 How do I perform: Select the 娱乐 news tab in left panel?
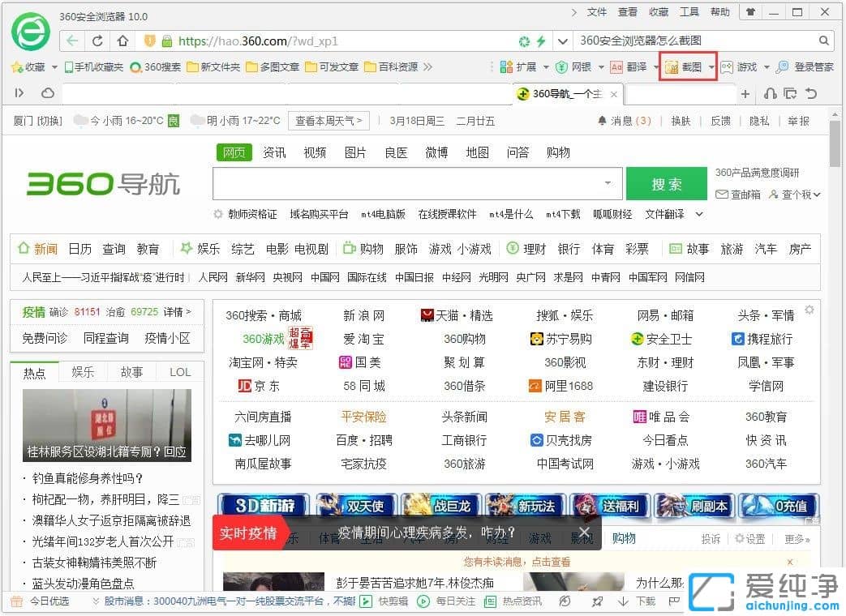click(x=83, y=372)
